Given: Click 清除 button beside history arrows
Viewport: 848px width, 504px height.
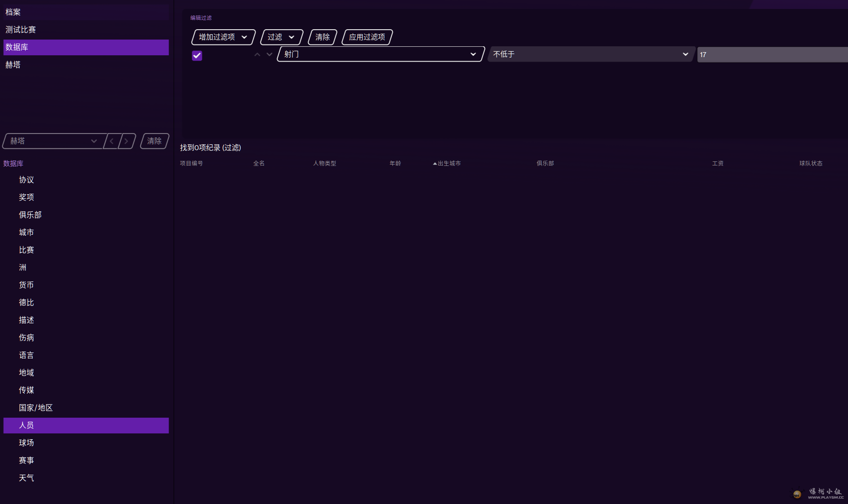Looking at the screenshot, I should coord(154,141).
